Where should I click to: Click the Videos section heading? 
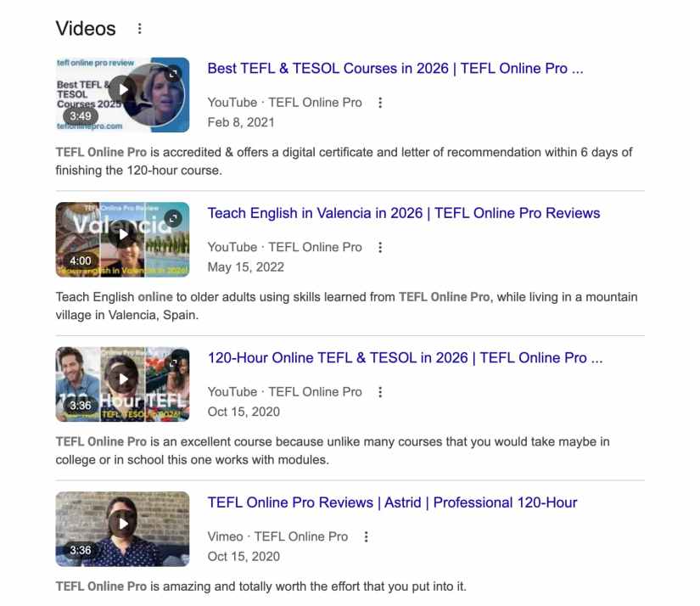(x=84, y=28)
